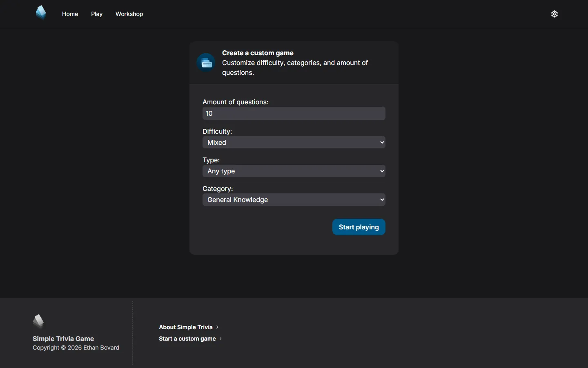Click the crystal logo in the navbar
This screenshot has width=588, height=368.
[41, 13]
